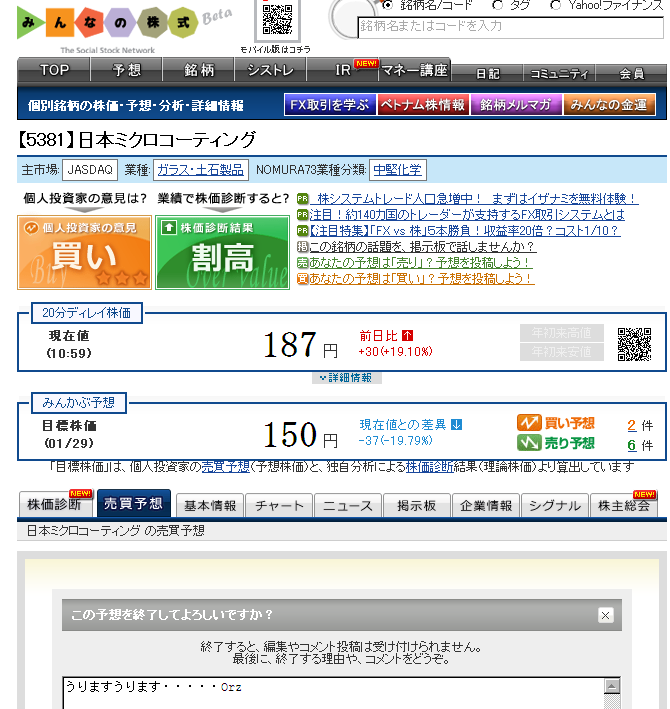Open the ガラス・土石製品 industry link
The width and height of the screenshot is (670, 709).
click(201, 170)
